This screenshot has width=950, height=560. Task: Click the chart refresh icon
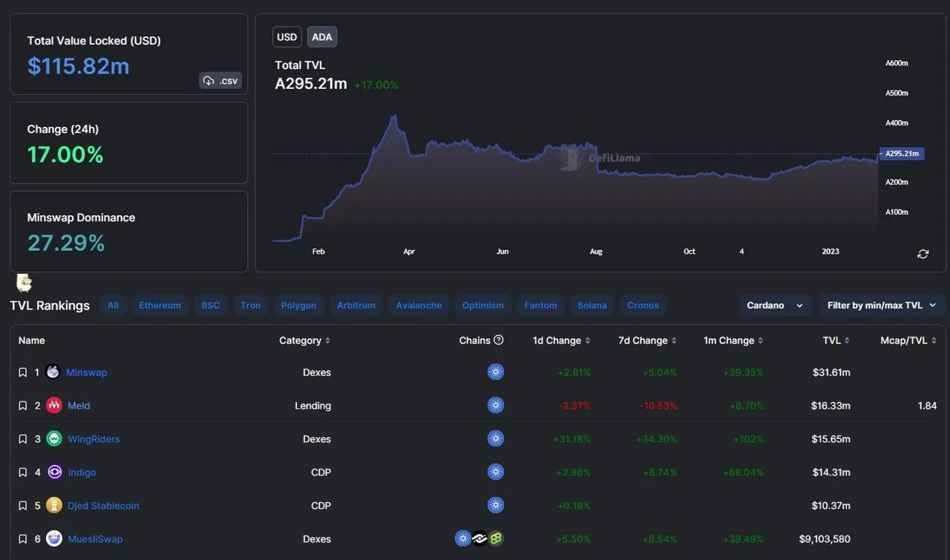(x=923, y=254)
